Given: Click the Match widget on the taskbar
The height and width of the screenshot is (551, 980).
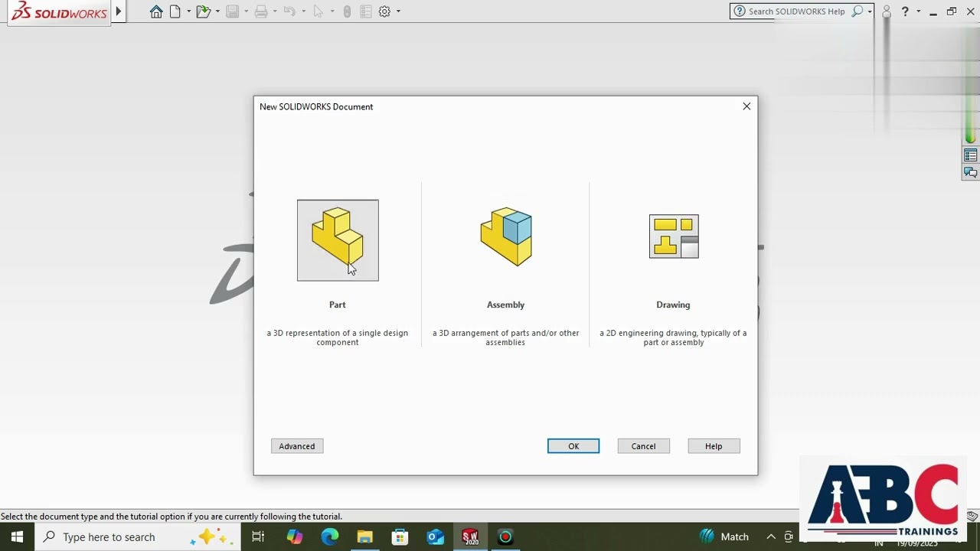Looking at the screenshot, I should (x=725, y=537).
